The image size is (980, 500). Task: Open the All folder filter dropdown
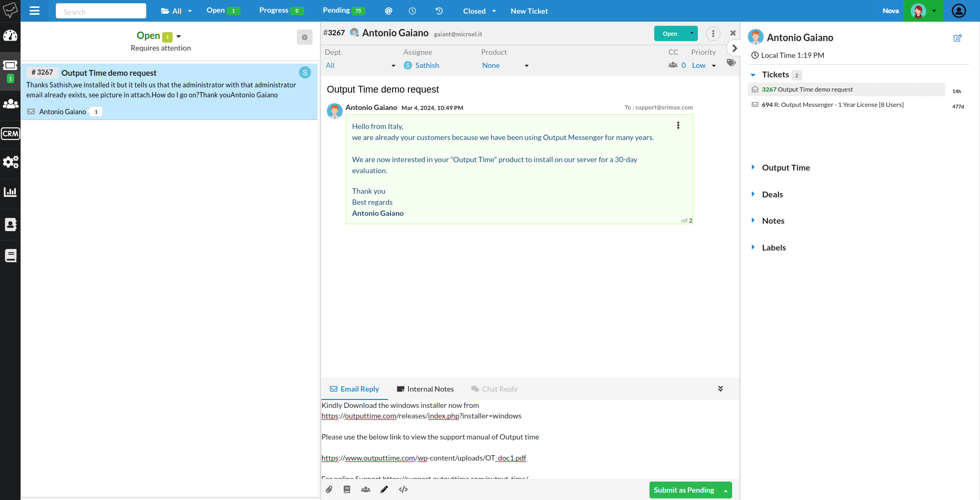(176, 11)
